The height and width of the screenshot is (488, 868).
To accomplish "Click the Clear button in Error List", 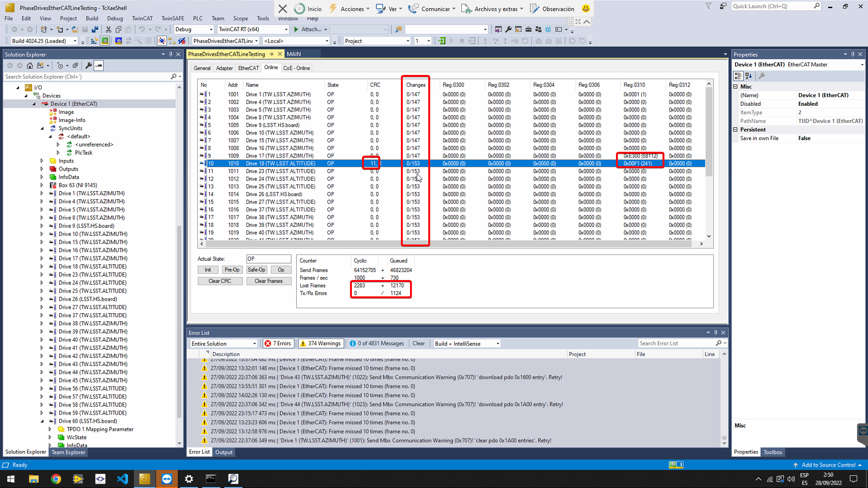I will pos(419,343).
